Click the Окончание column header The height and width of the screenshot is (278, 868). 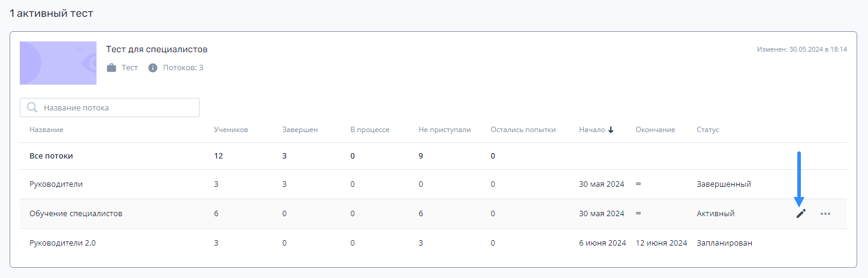point(655,130)
